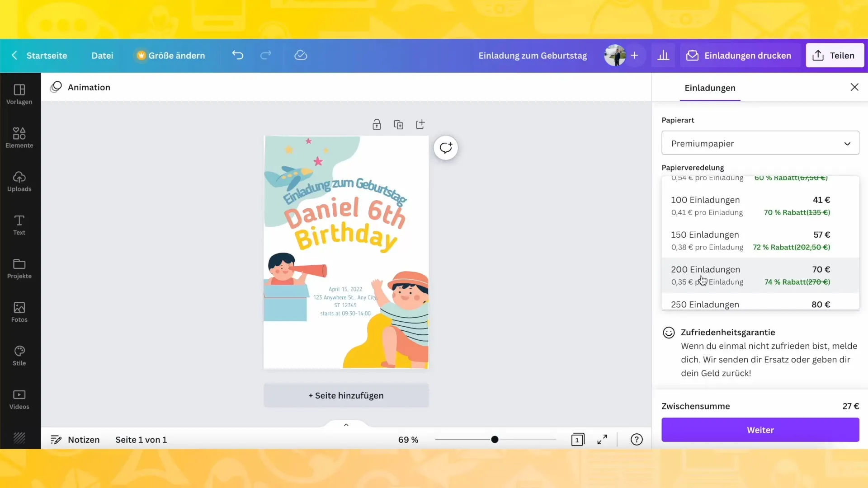The width and height of the screenshot is (868, 488).
Task: Add new page via share-page icon
Action: [x=420, y=124]
